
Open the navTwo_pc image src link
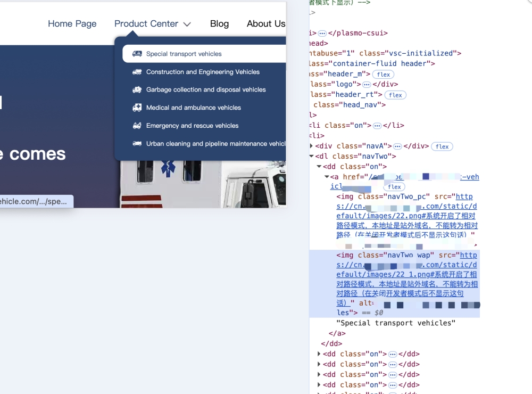tap(407, 216)
